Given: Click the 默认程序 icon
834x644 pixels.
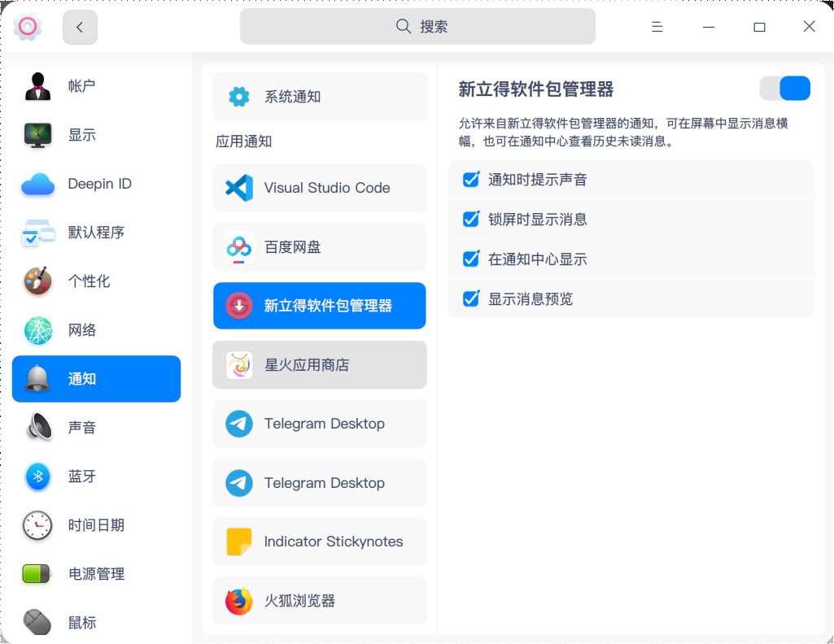Looking at the screenshot, I should click(x=37, y=233).
